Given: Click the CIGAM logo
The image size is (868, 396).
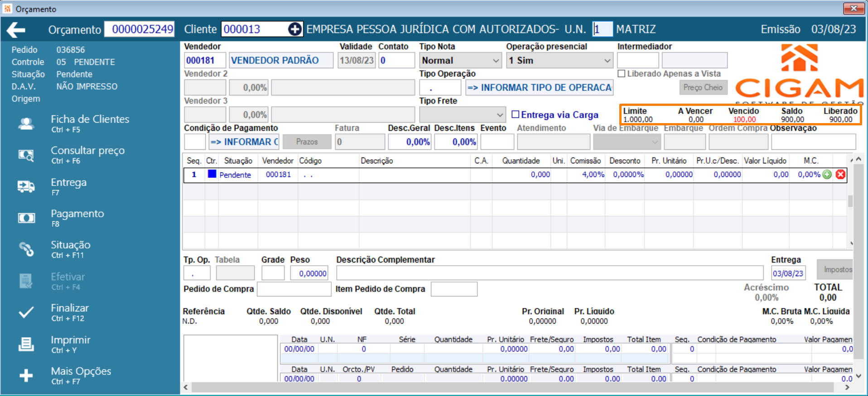Looking at the screenshot, I should 799,73.
